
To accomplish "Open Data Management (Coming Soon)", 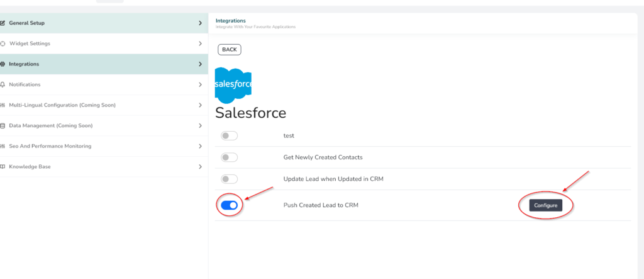I will (x=104, y=126).
